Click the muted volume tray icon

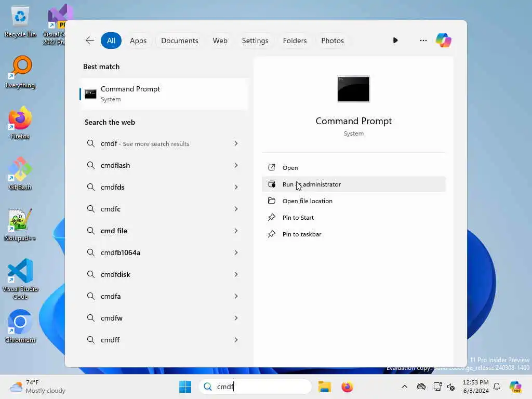(451, 387)
